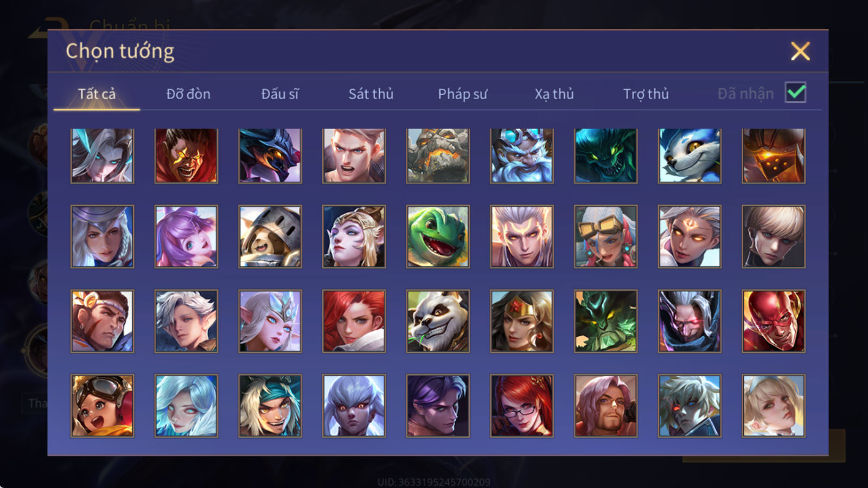Switch to the Đỡ đòn tab

(188, 94)
